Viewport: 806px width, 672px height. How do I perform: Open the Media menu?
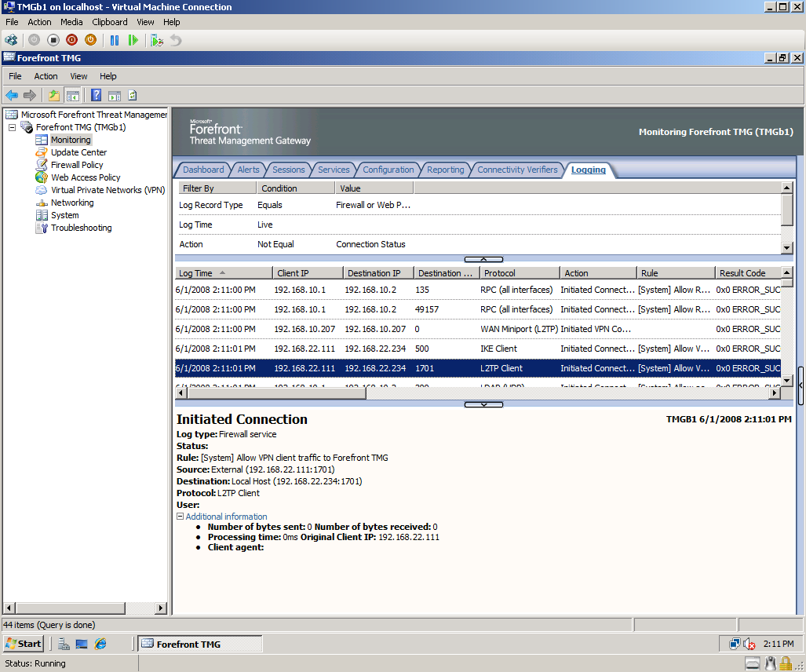(x=71, y=22)
